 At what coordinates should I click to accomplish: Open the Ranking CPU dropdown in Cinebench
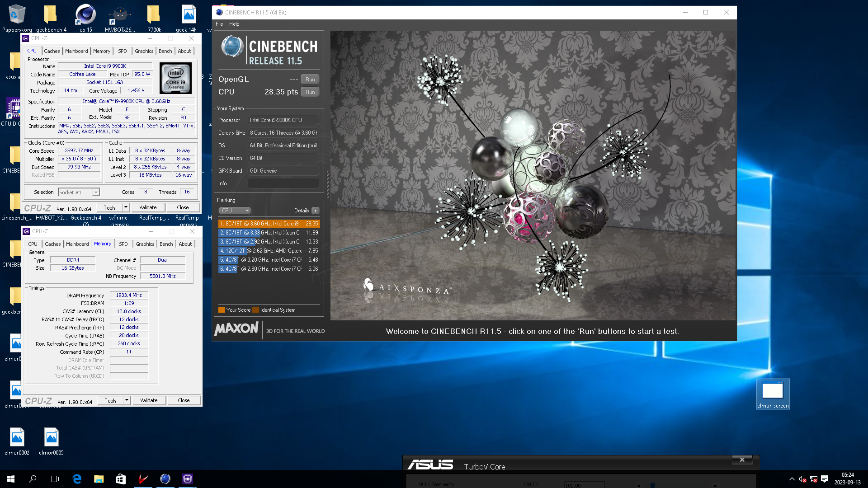(x=235, y=211)
